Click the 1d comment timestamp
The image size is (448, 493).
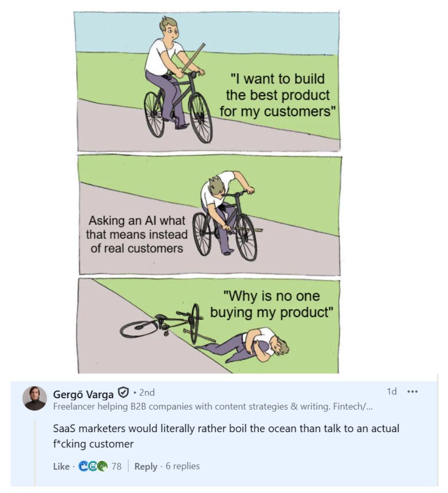click(391, 392)
